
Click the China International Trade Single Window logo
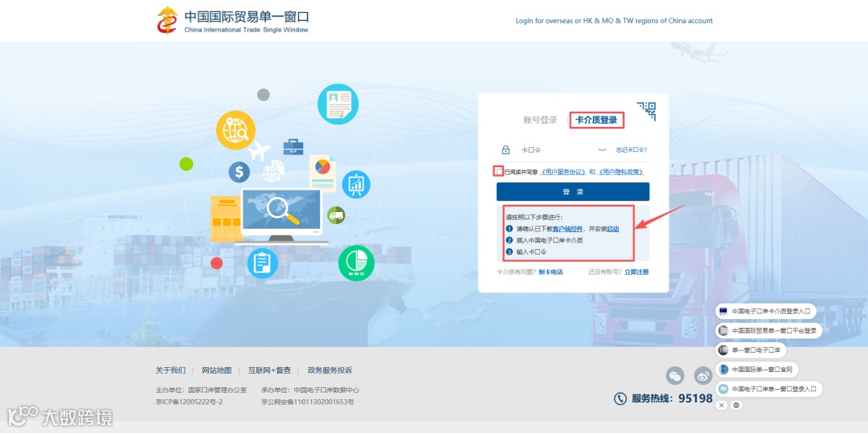pos(232,20)
